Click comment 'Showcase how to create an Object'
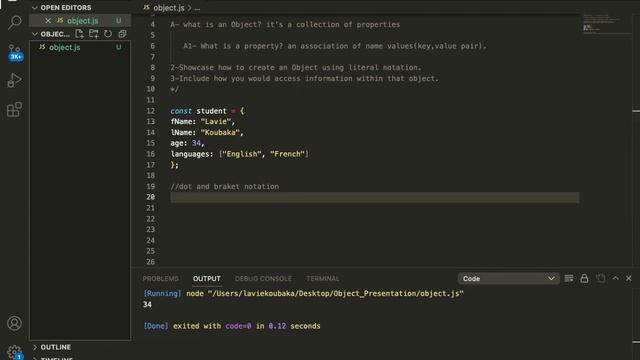640x360 pixels. (296, 68)
